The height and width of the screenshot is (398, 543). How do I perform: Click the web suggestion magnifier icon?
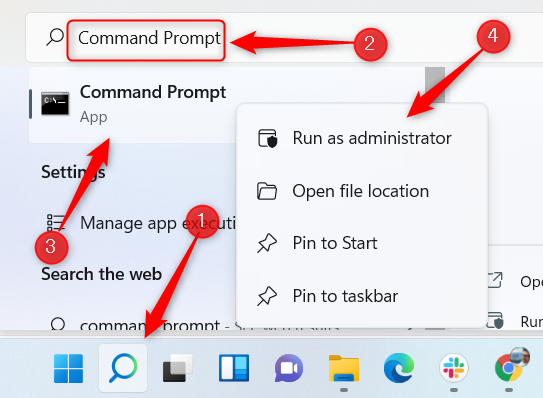[x=57, y=324]
